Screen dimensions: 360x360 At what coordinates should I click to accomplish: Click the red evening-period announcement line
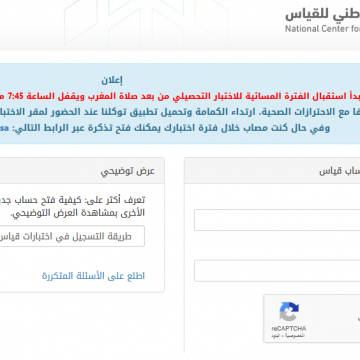coord(180,97)
